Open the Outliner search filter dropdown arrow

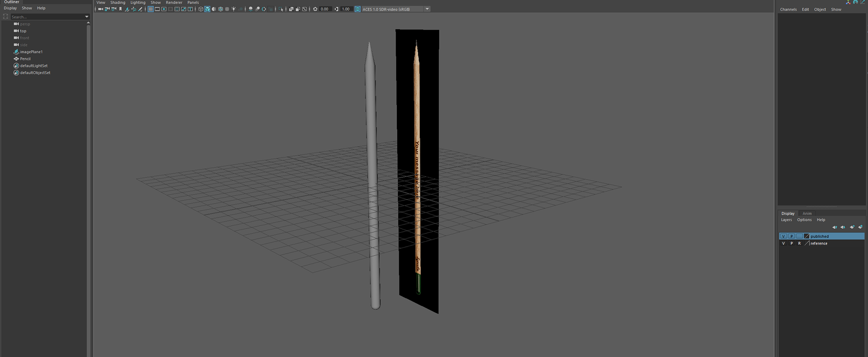click(x=87, y=17)
